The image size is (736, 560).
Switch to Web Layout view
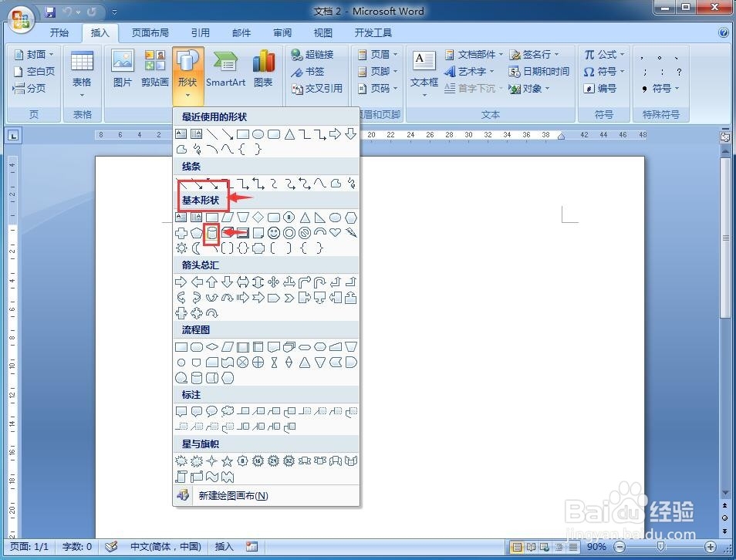click(545, 547)
